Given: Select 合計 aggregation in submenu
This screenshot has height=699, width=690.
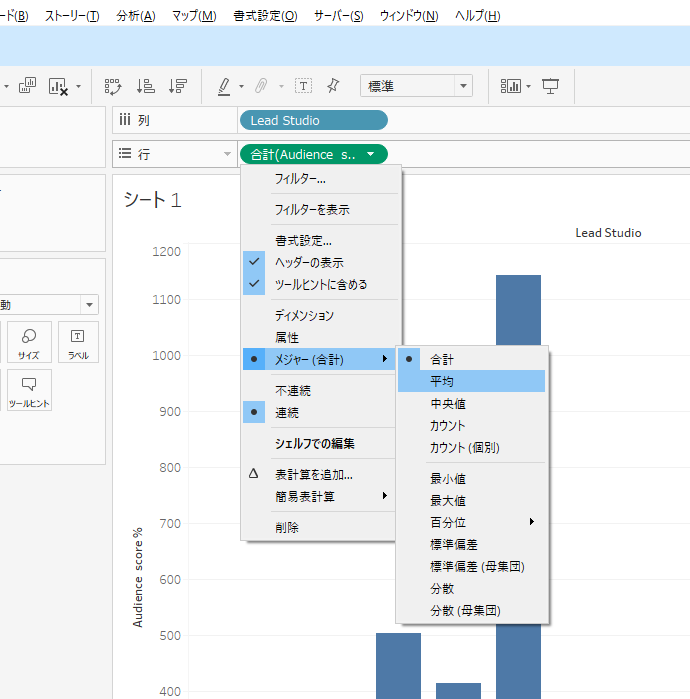Looking at the screenshot, I should point(472,359).
